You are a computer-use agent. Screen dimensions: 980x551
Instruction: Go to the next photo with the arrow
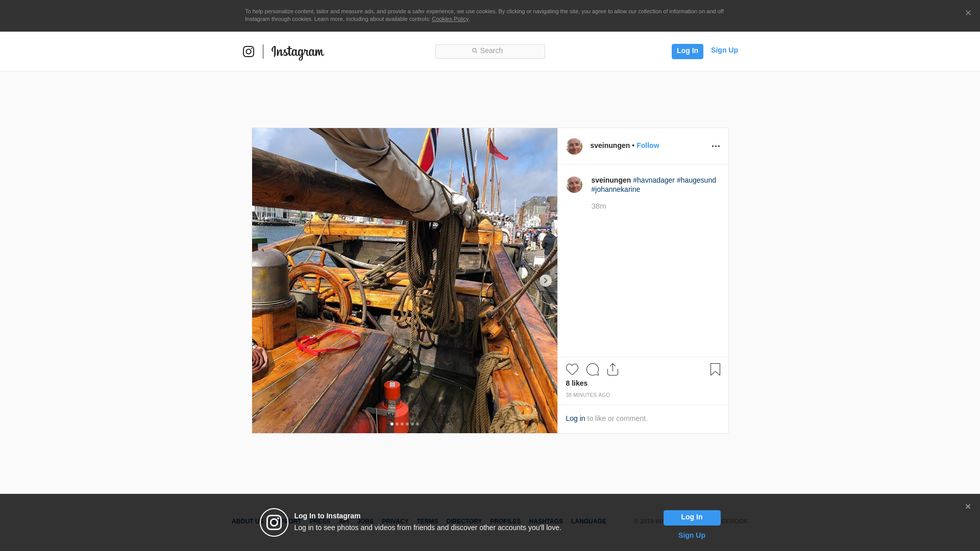click(x=545, y=281)
